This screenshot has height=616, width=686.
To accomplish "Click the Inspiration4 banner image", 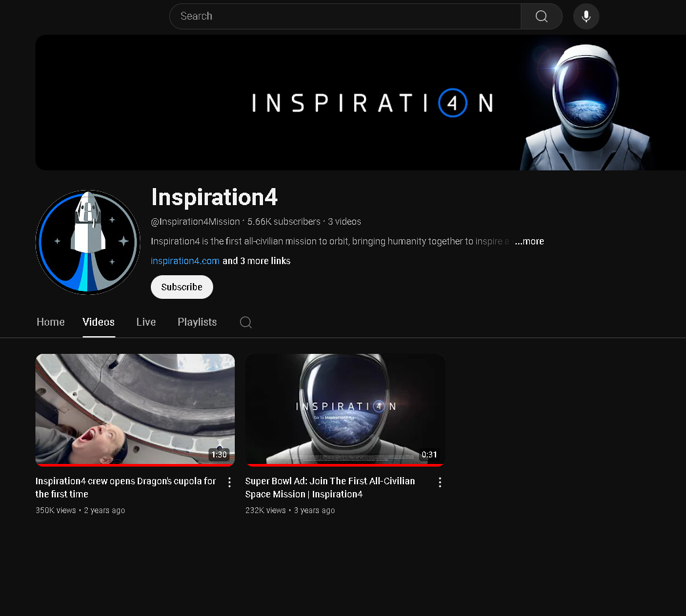I will click(x=361, y=103).
